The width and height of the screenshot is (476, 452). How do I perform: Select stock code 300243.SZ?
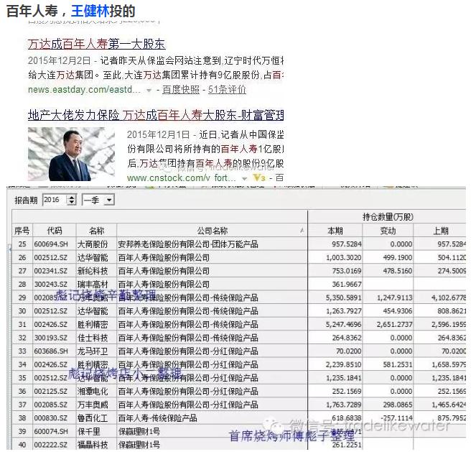pos(51,285)
